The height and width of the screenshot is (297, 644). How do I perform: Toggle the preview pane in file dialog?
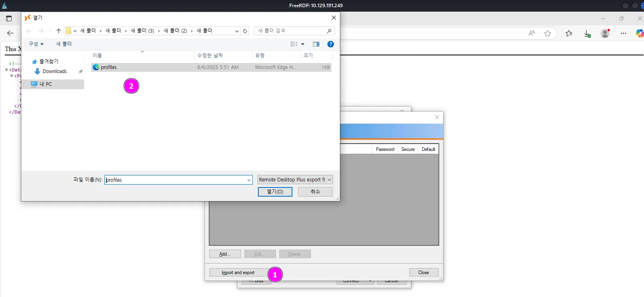pos(316,44)
